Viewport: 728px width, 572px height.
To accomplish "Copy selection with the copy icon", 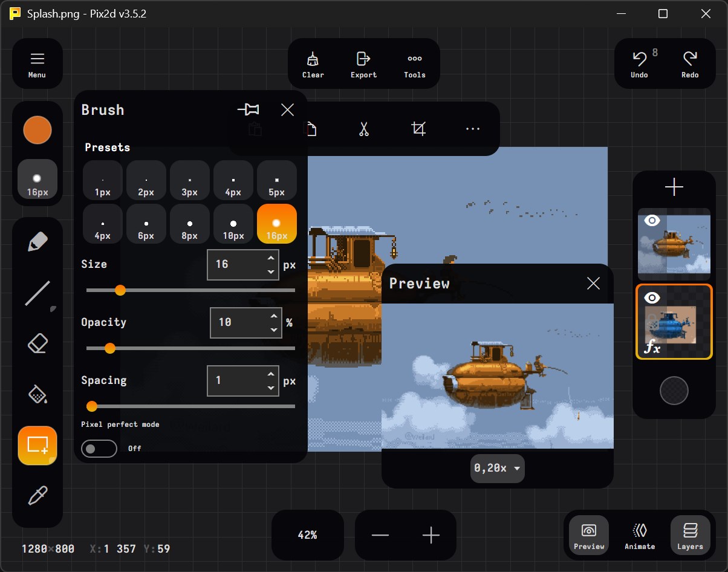I will [311, 129].
